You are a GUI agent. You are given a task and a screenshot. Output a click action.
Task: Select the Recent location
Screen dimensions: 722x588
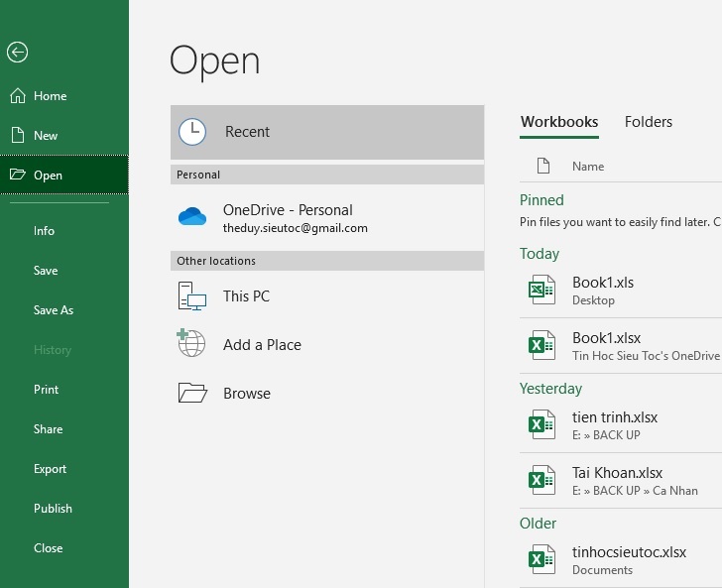(x=327, y=132)
